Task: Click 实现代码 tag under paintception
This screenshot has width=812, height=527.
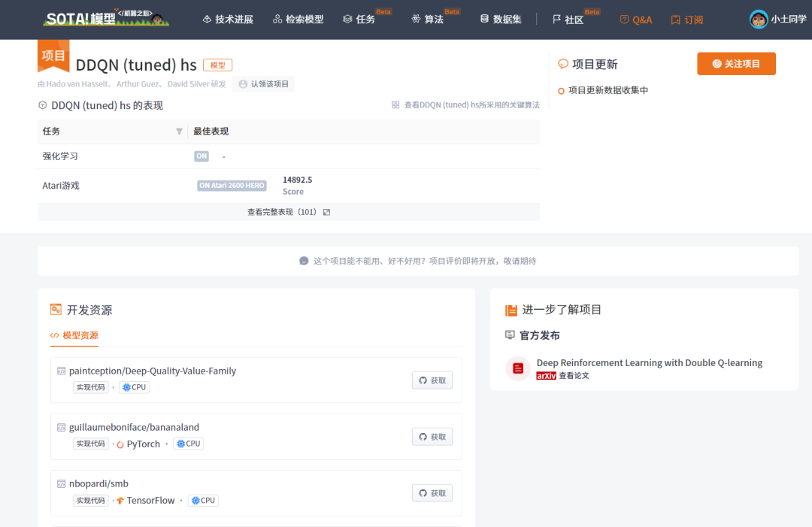Action: [91, 387]
